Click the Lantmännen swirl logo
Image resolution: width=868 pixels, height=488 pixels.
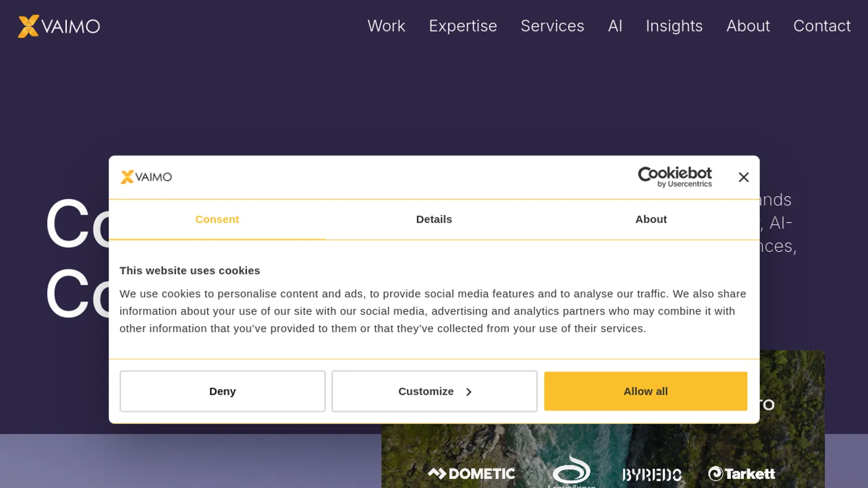[x=571, y=471]
